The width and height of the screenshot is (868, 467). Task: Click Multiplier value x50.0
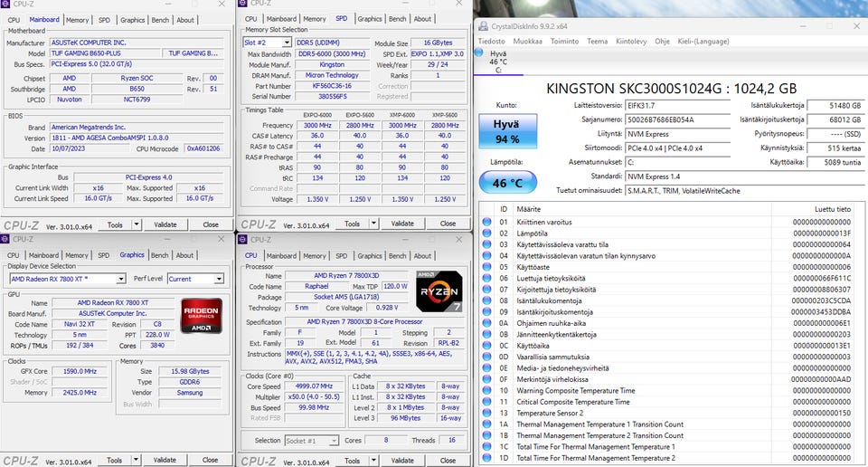click(x=314, y=397)
